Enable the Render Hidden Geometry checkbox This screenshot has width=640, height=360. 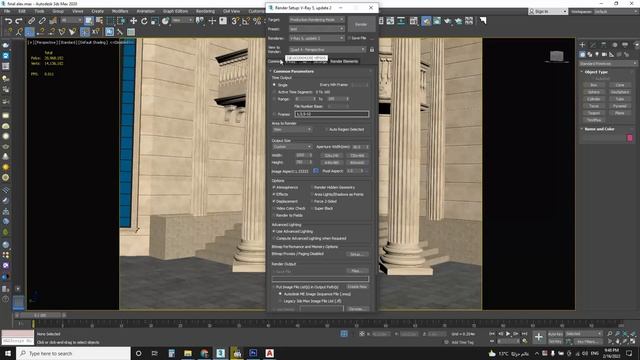[x=312, y=187]
